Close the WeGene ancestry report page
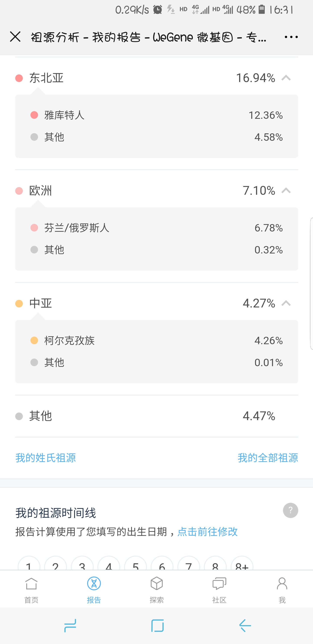Viewport: 313px width, 644px height. 15,37
